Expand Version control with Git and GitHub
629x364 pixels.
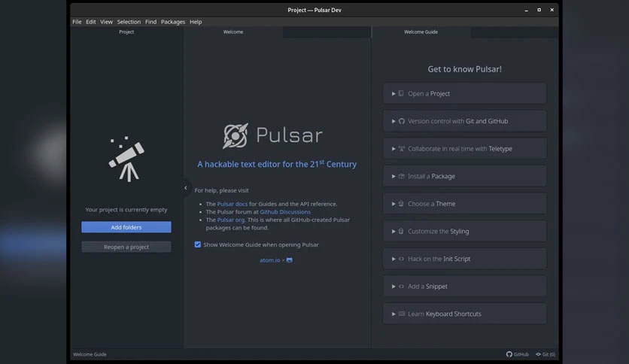464,121
